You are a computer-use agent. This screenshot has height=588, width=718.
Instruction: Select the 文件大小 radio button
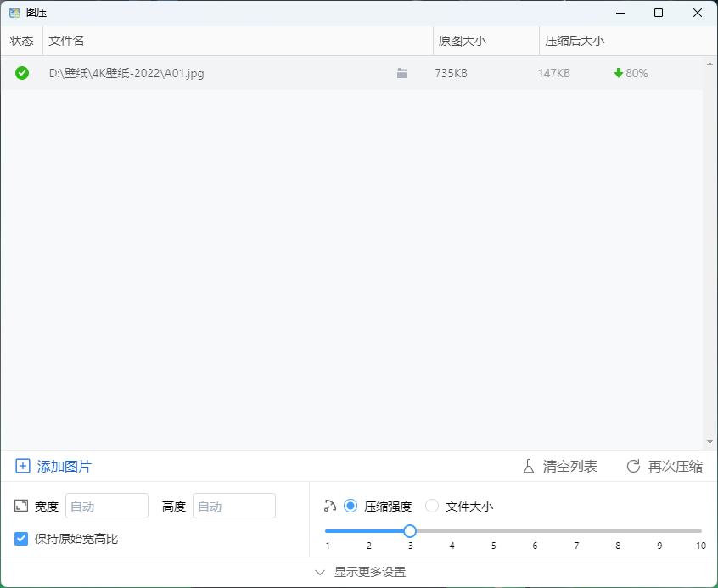coord(432,506)
